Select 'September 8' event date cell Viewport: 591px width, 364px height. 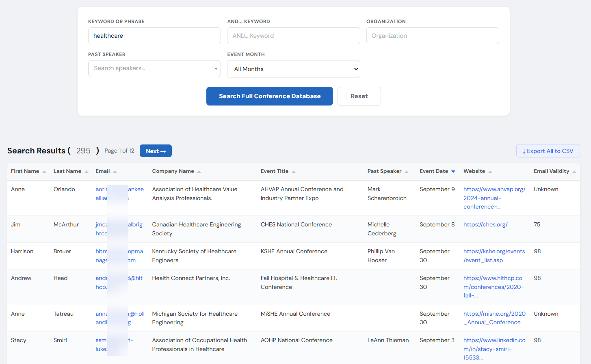pyautogui.click(x=437, y=224)
